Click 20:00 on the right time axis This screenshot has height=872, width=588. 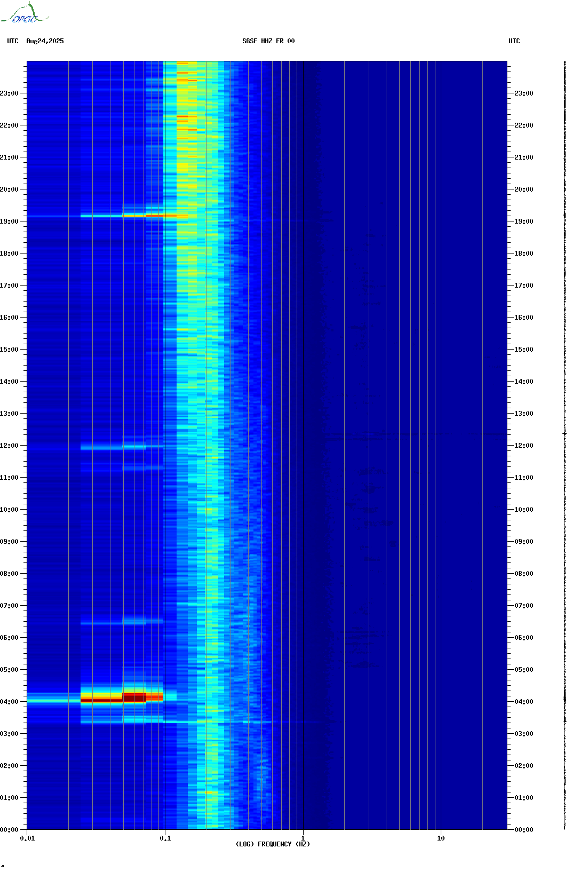click(524, 189)
